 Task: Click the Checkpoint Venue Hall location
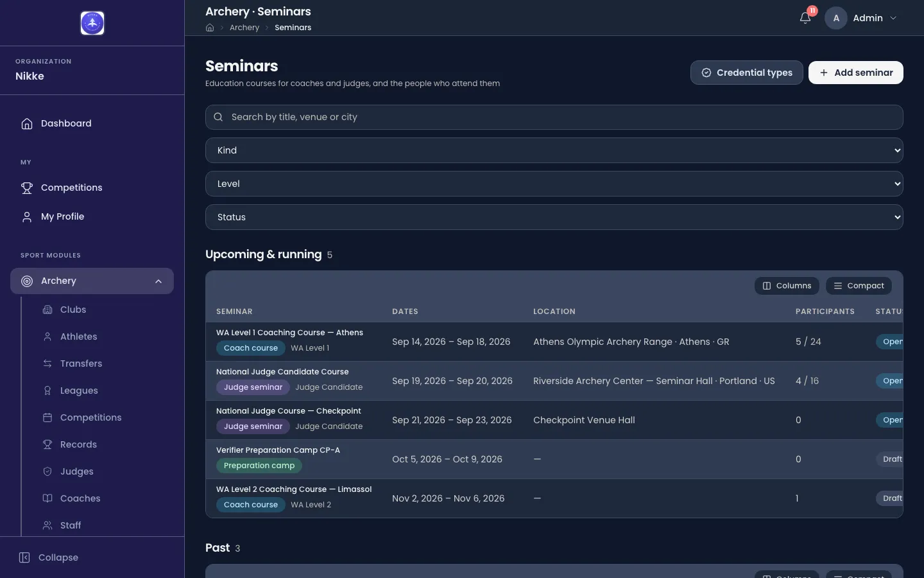click(x=584, y=420)
